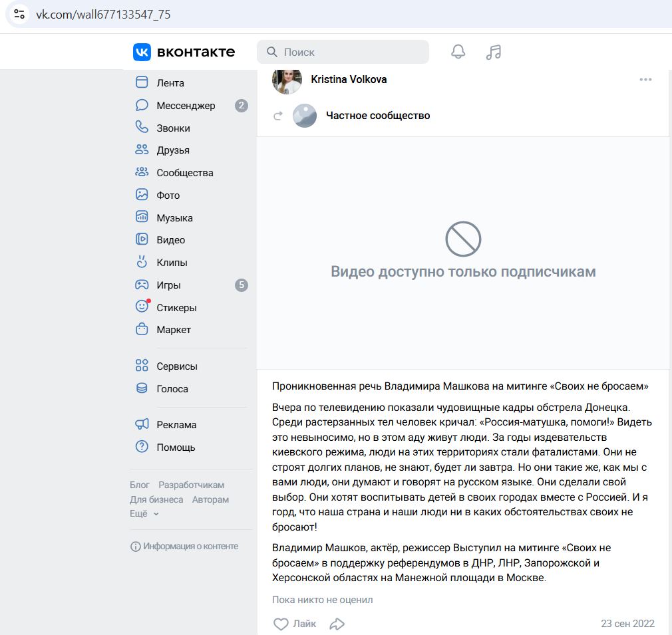Click the post date 23 сен 2022
672x635 pixels.
[627, 624]
